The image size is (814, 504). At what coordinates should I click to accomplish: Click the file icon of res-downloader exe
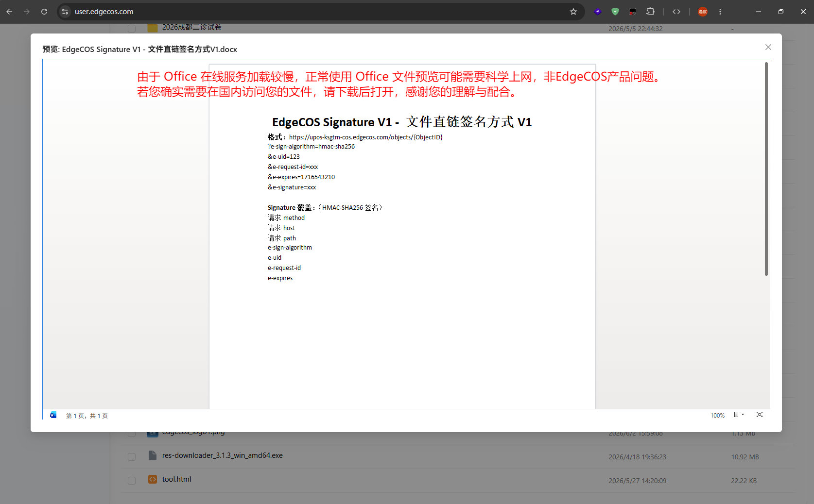[153, 455]
